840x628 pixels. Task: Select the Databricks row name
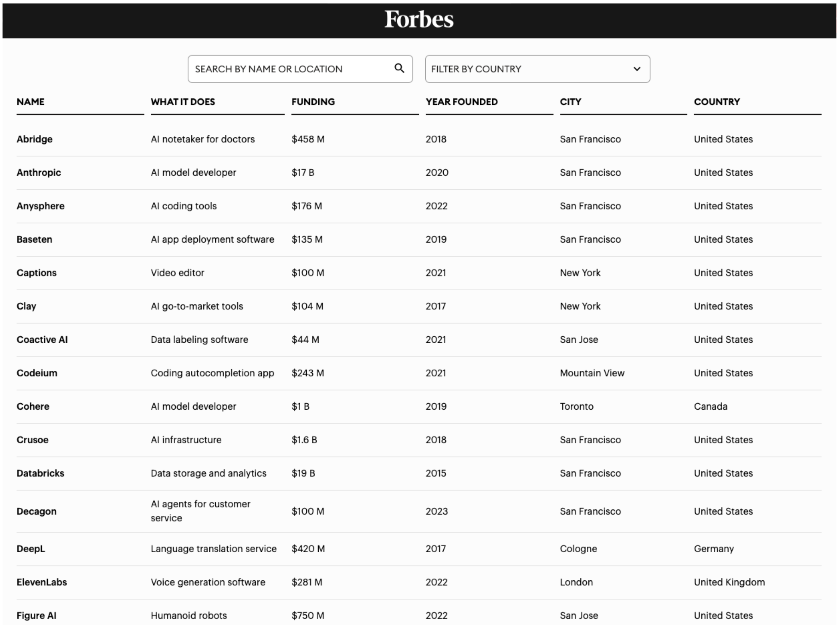tap(40, 473)
